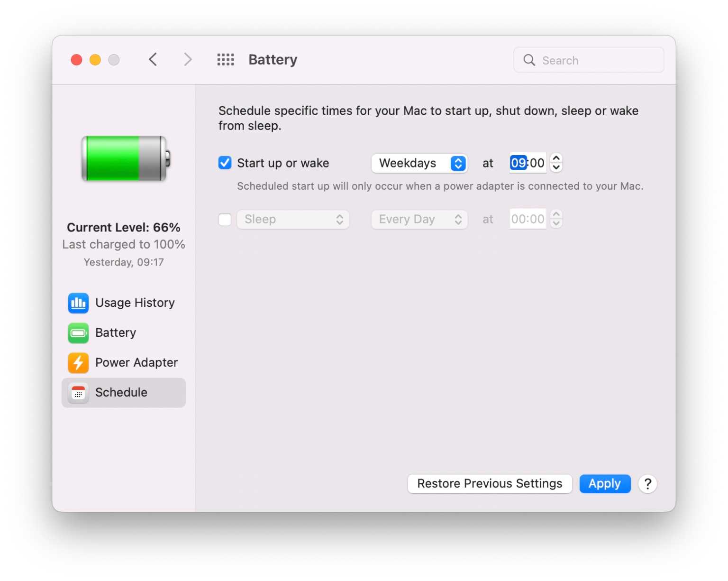Select the Battery sidebar icon

[78, 333]
